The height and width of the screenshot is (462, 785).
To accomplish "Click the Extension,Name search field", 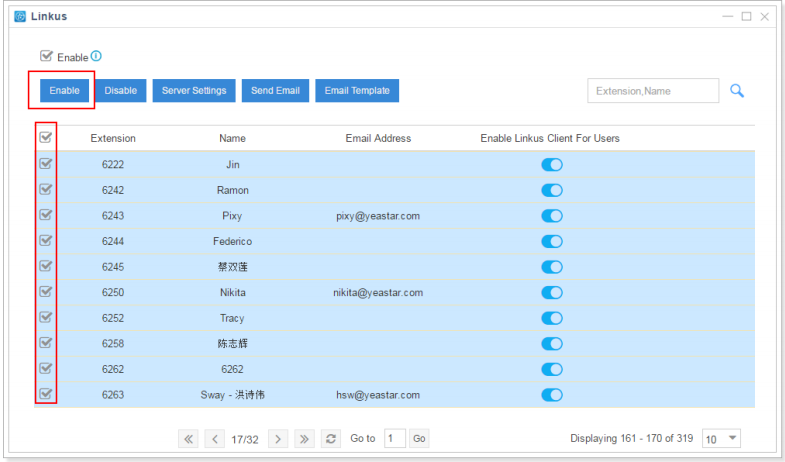I will coord(652,91).
